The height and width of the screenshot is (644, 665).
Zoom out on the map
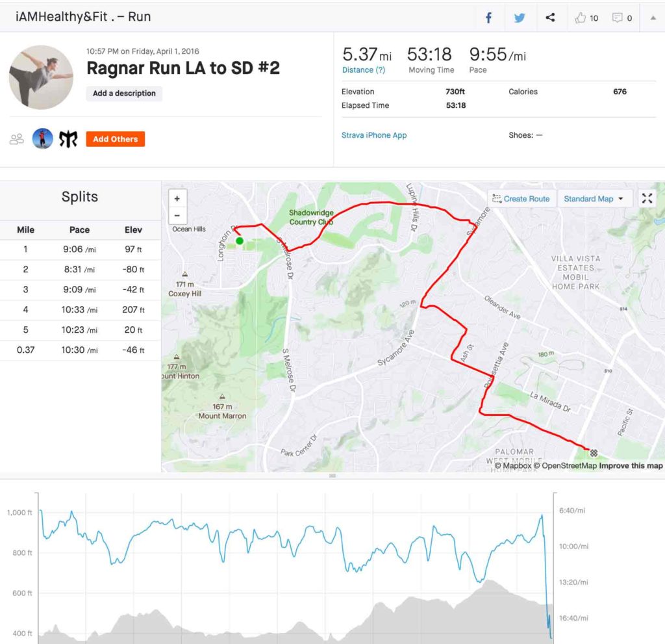coord(177,216)
